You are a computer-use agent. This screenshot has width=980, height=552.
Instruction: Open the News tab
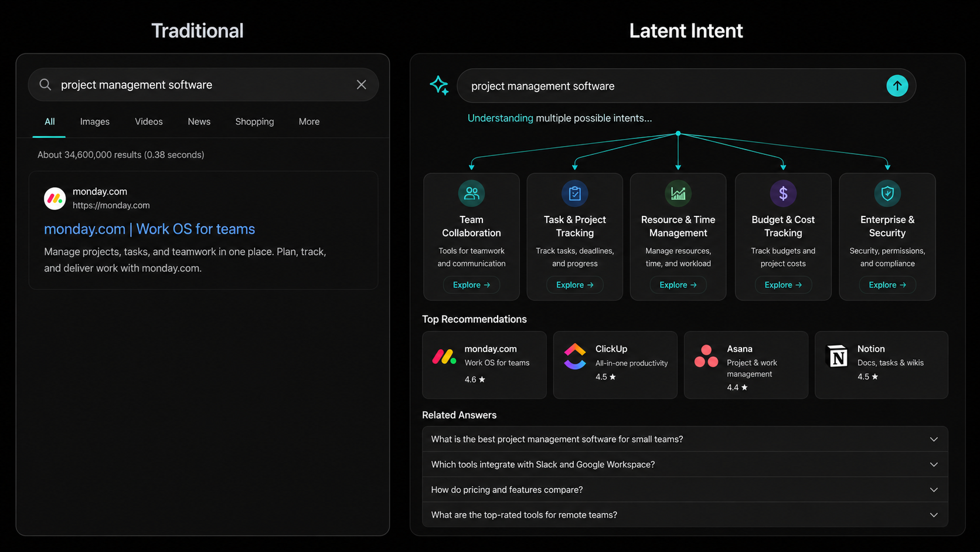coord(199,121)
